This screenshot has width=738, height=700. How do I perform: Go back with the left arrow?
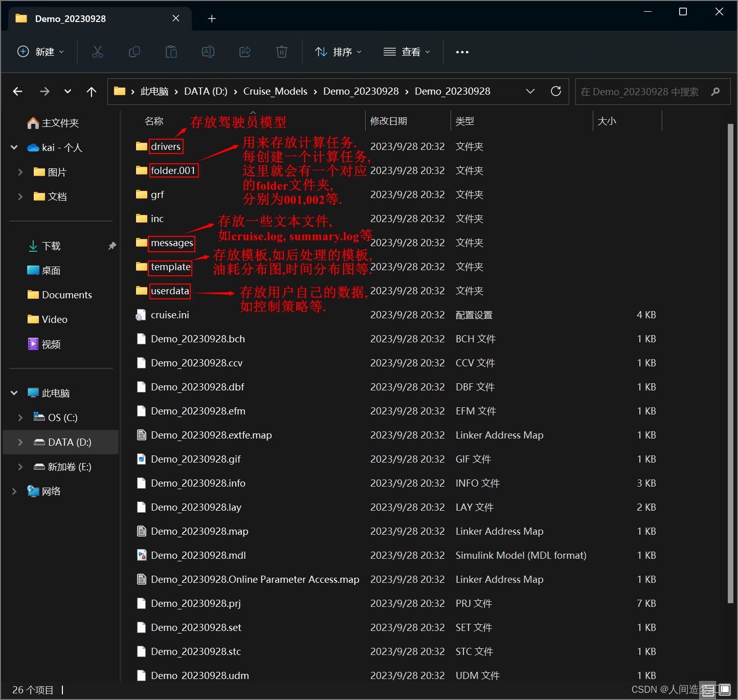click(x=18, y=91)
